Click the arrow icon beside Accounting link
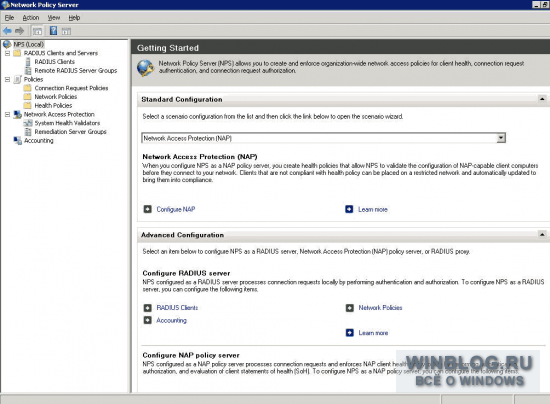This screenshot has height=404, width=550. (x=148, y=320)
